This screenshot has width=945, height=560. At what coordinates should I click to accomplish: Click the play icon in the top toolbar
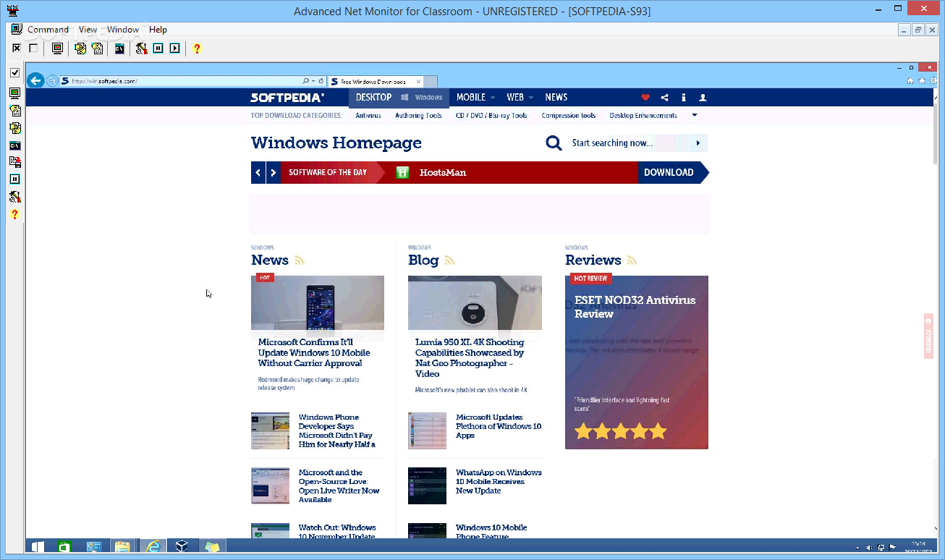174,48
